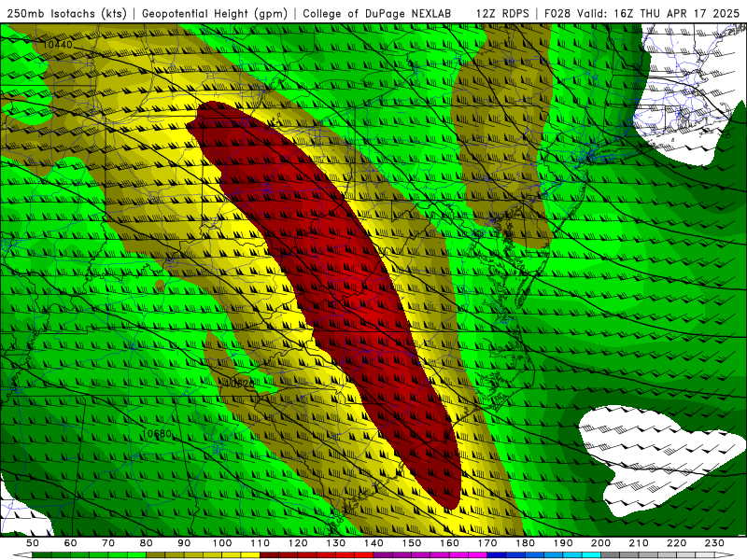The image size is (747, 560).
Task: Click the 90 value on the color scale
Action: [x=184, y=543]
